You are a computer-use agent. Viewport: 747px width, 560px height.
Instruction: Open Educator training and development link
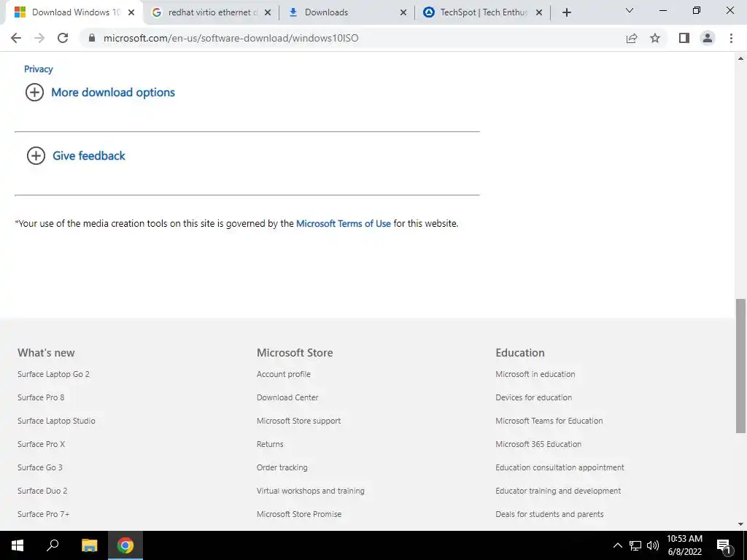tap(558, 491)
